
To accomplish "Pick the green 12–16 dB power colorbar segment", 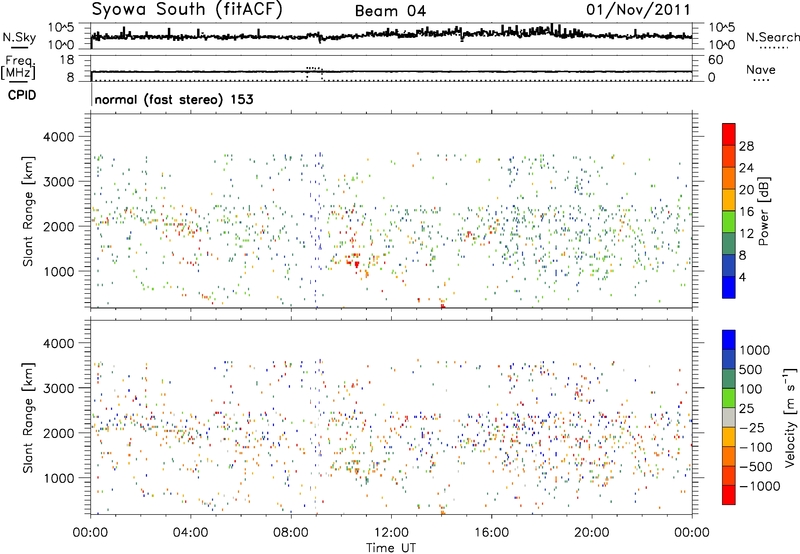I will pos(729,222).
